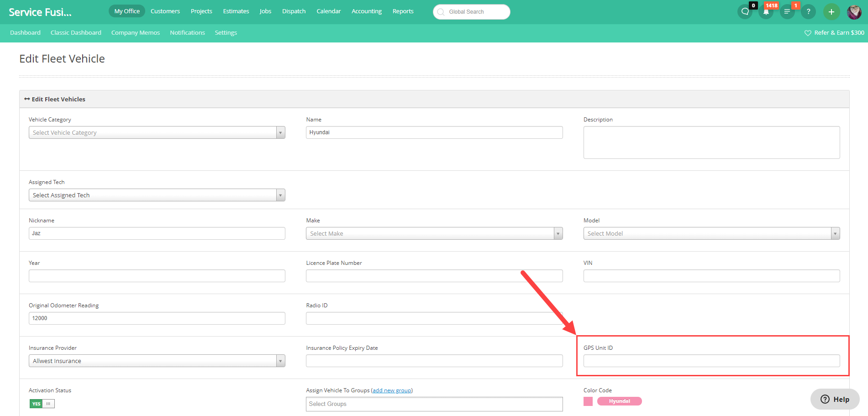Click the Refer & Earn $300 link

coord(839,33)
